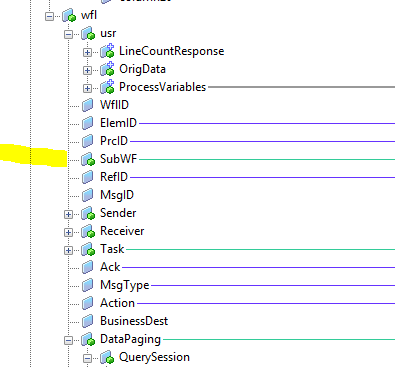The height and width of the screenshot is (368, 395).
Task: Collapse the QuerySession node
Action: tap(87, 358)
